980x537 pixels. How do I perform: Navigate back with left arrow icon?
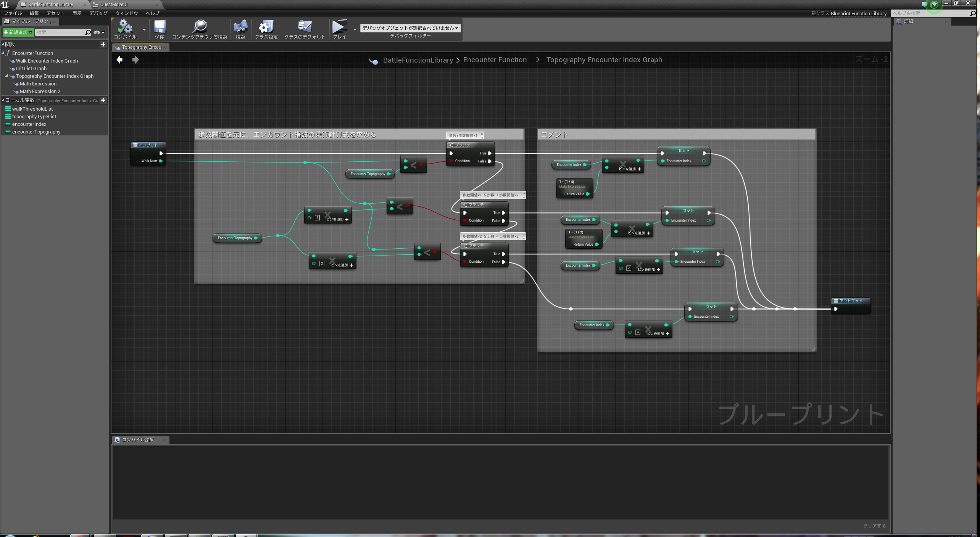click(x=120, y=60)
